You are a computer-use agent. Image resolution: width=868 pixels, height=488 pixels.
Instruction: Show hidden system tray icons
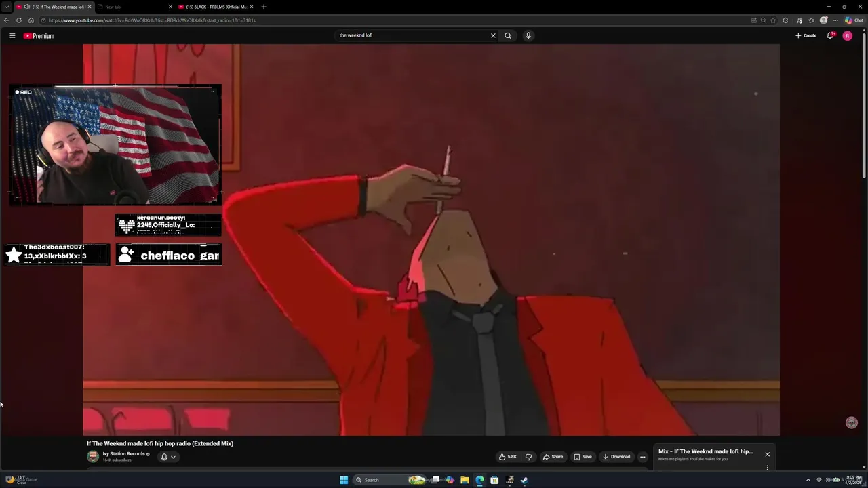[x=808, y=480]
